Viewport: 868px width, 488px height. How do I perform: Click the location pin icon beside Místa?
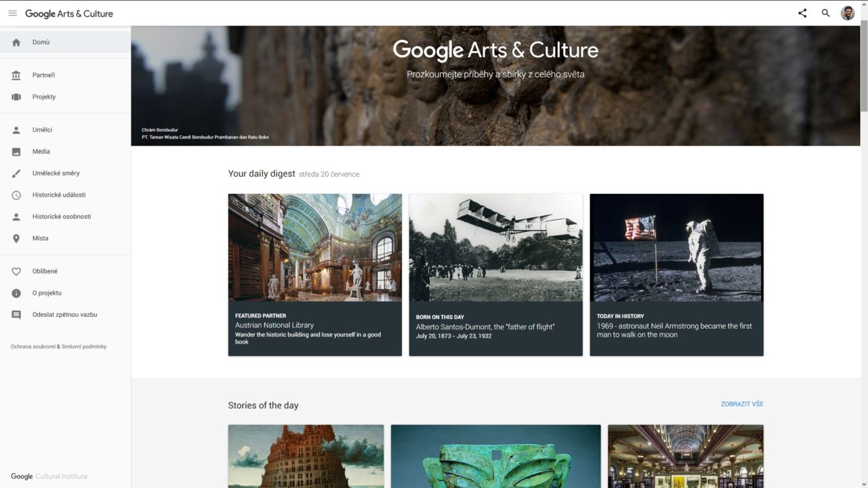pos(16,238)
